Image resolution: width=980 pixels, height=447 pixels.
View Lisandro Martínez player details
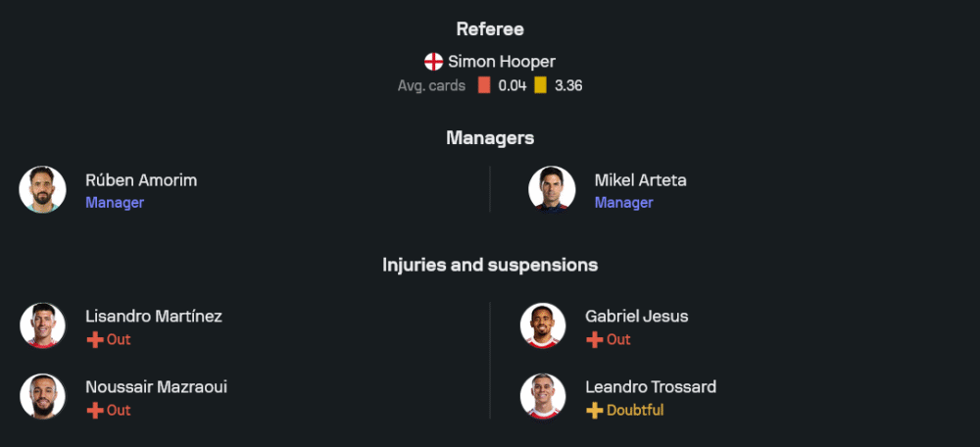[x=154, y=317]
